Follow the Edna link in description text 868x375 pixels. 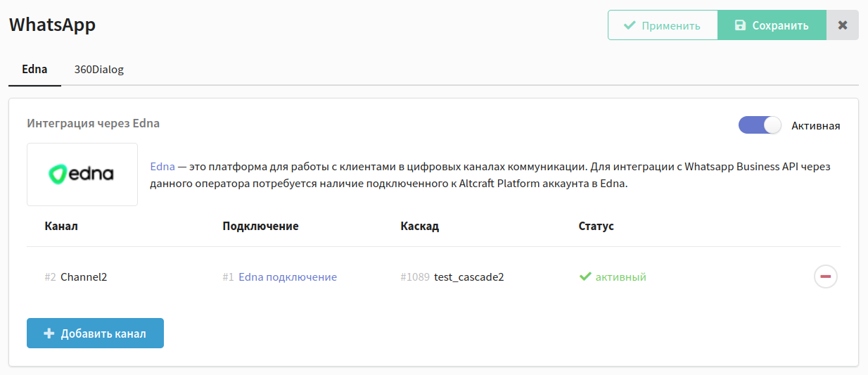coord(162,167)
